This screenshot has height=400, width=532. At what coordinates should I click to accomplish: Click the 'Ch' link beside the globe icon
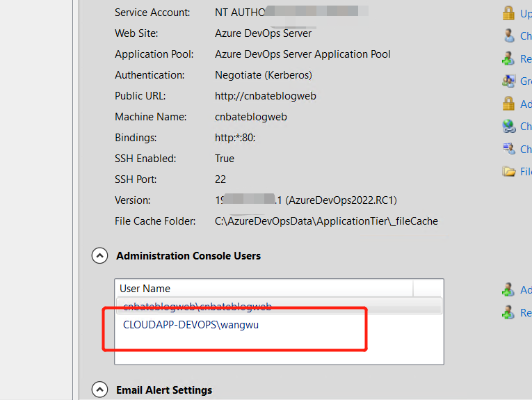coord(526,127)
